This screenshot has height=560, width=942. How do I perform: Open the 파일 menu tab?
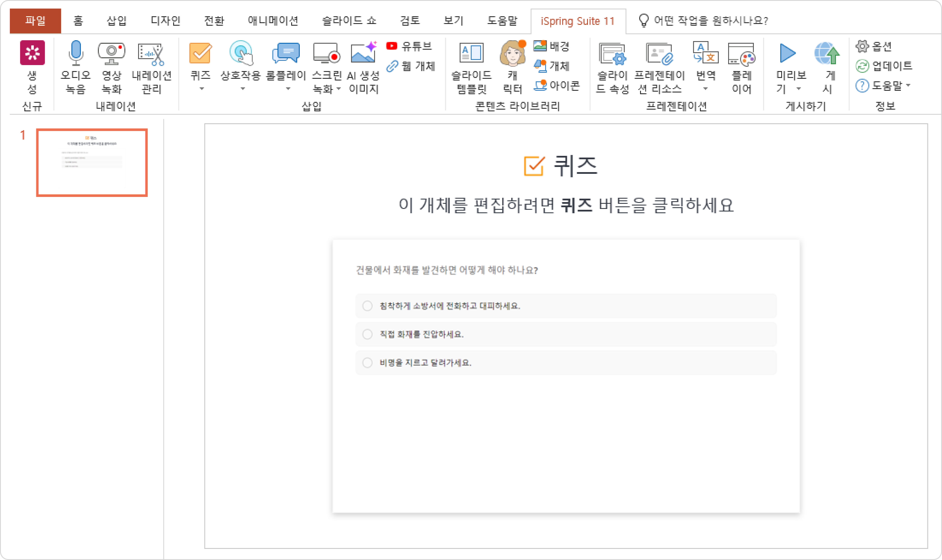coord(36,20)
